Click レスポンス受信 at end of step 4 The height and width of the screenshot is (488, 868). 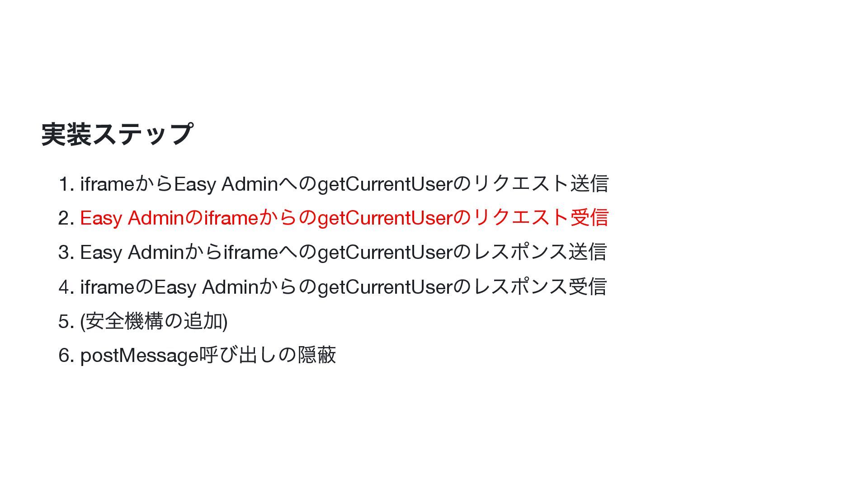coord(539,286)
